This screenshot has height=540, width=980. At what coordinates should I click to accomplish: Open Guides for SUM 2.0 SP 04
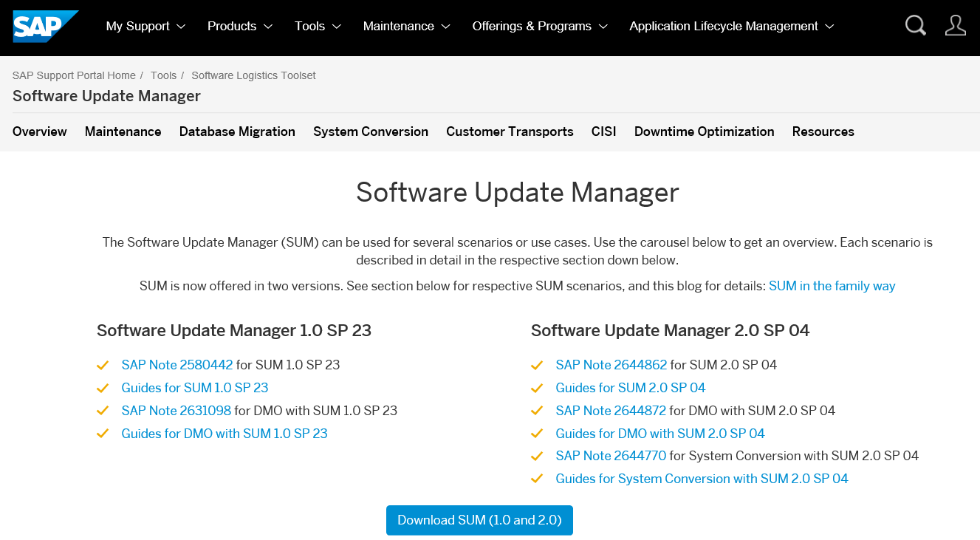click(x=631, y=388)
